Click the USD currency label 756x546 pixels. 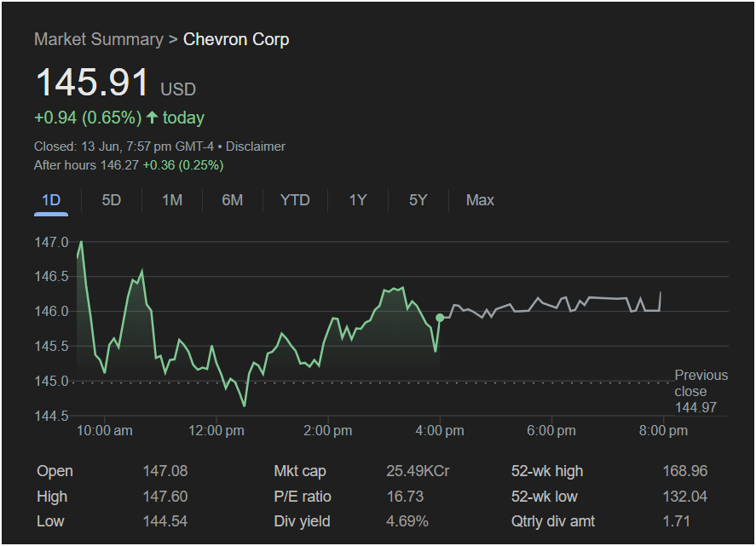[178, 89]
